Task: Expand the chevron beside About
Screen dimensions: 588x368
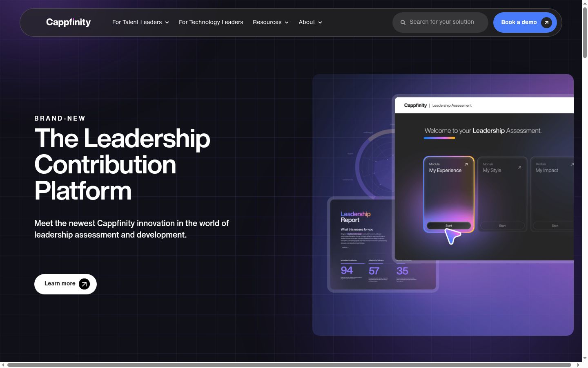Action: [320, 22]
